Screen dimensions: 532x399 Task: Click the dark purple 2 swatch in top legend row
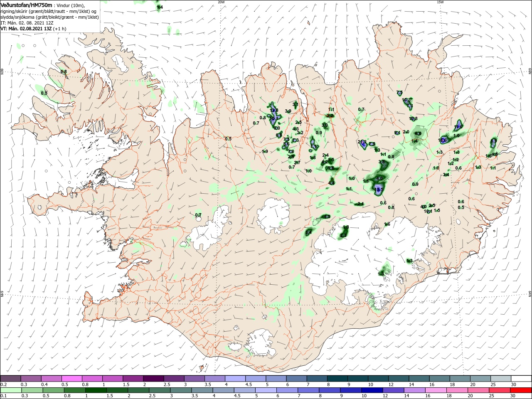[x=153, y=378]
